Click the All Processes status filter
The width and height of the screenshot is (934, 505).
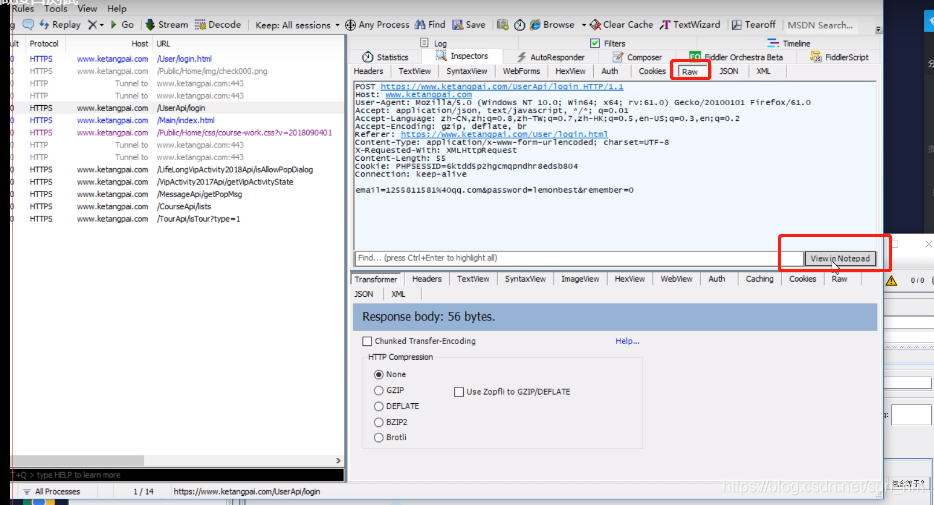point(52,492)
